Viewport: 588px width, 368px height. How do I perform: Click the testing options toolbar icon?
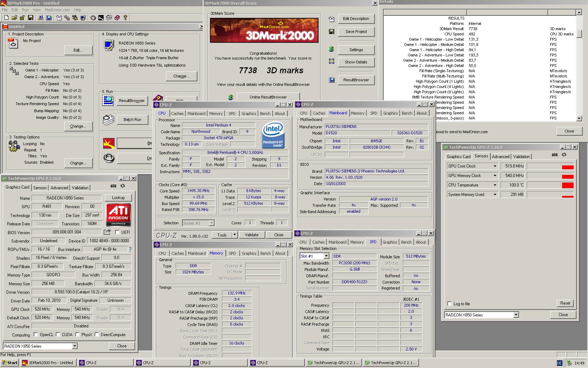click(75, 18)
